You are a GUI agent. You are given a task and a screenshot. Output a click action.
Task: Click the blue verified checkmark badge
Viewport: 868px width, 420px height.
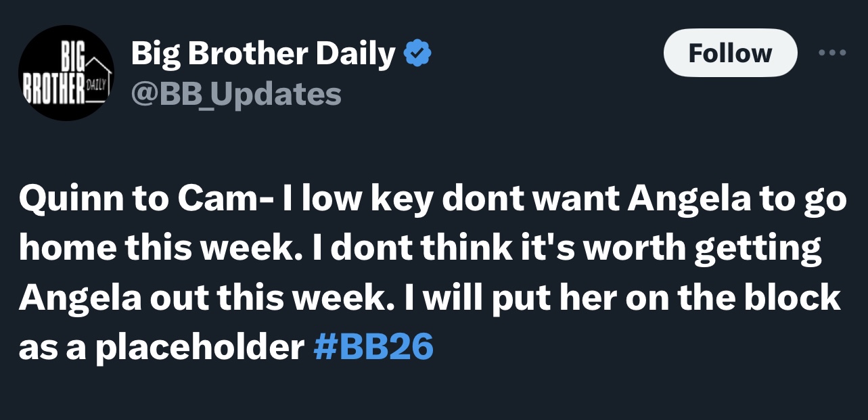pos(418,53)
